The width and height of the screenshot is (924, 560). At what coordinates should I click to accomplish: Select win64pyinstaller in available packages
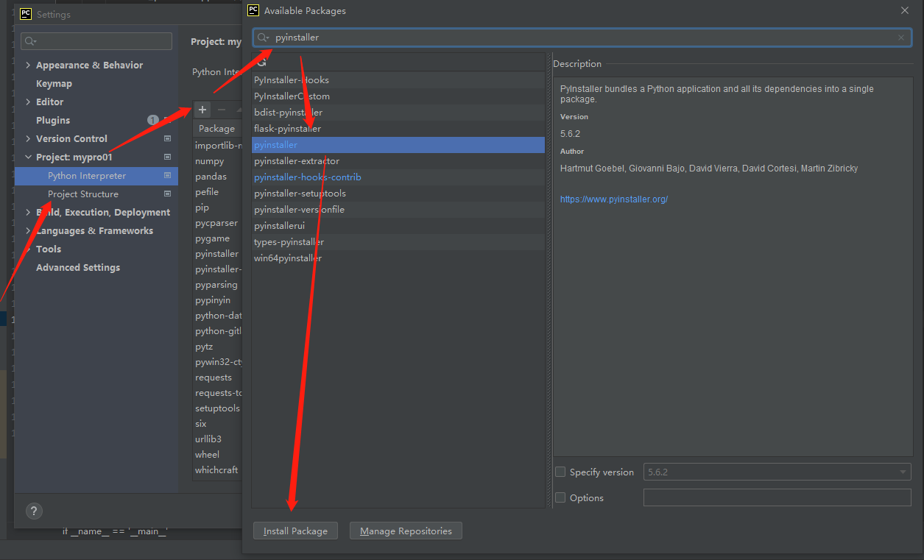click(x=398, y=258)
